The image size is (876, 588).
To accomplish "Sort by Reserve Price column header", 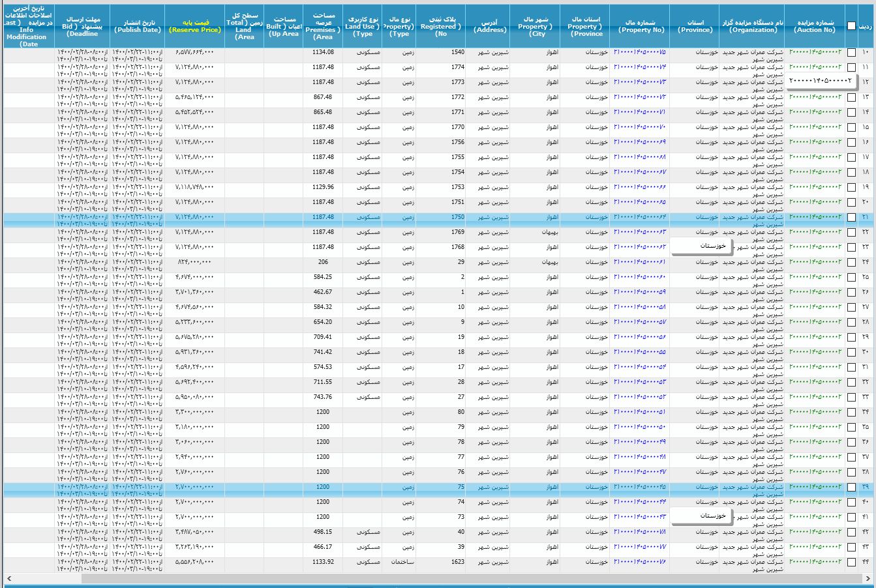I will tap(195, 26).
